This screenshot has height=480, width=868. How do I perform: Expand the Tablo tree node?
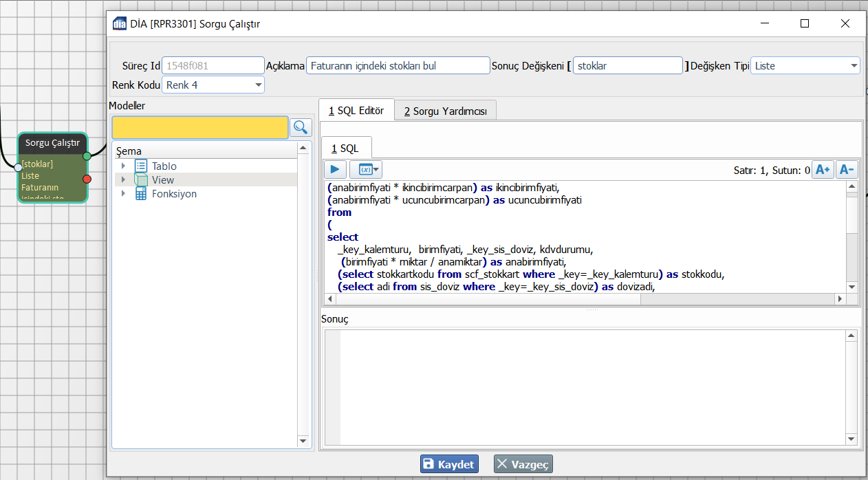click(x=123, y=166)
